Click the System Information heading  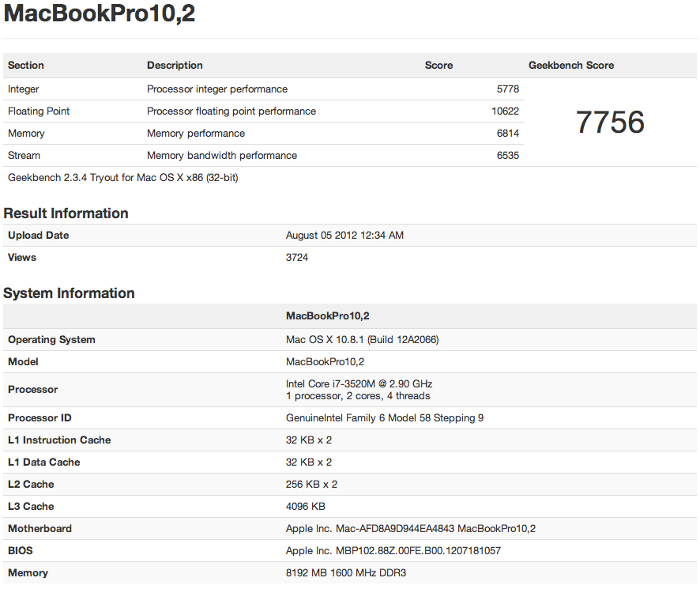70,293
